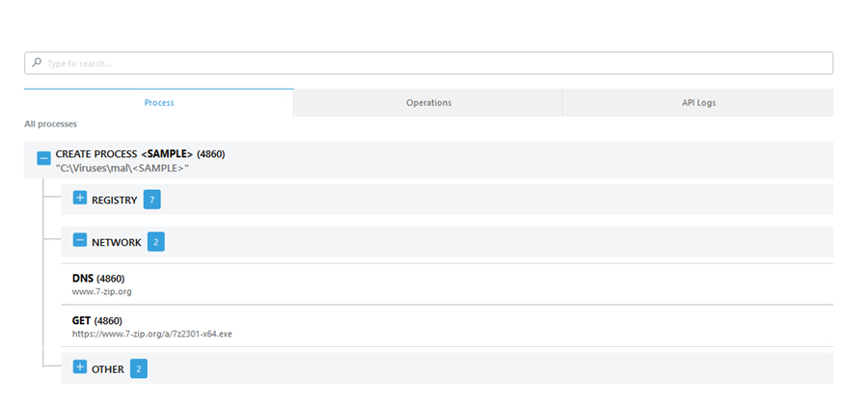The image size is (868, 405).
Task: Select the GET (4860) entry
Action: [x=447, y=327]
